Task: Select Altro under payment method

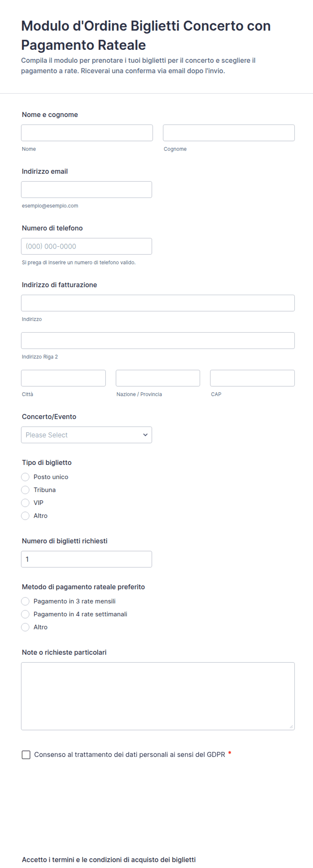Action: pyautogui.click(x=25, y=627)
